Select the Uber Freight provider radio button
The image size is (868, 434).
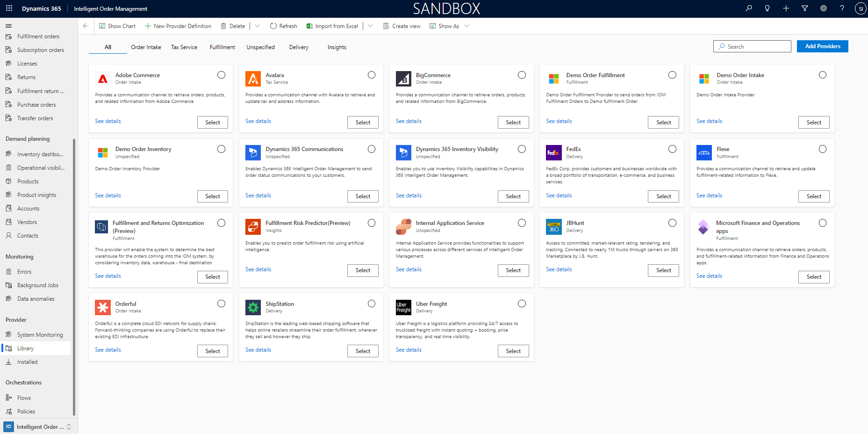click(x=522, y=304)
